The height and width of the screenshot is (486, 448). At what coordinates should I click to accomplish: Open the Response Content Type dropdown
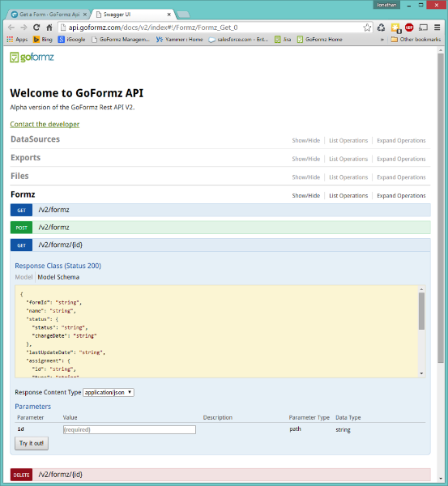109,392
